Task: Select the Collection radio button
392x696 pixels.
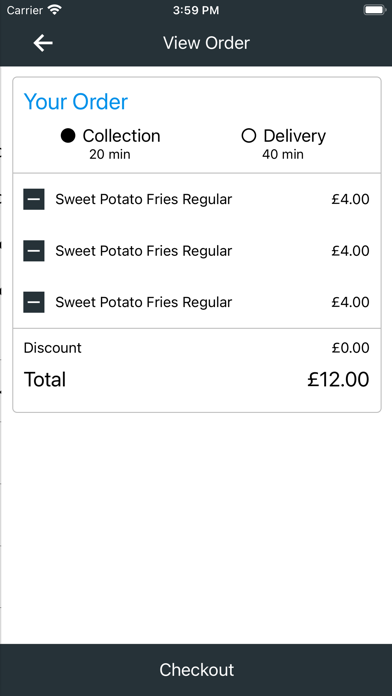Action: 68,136
